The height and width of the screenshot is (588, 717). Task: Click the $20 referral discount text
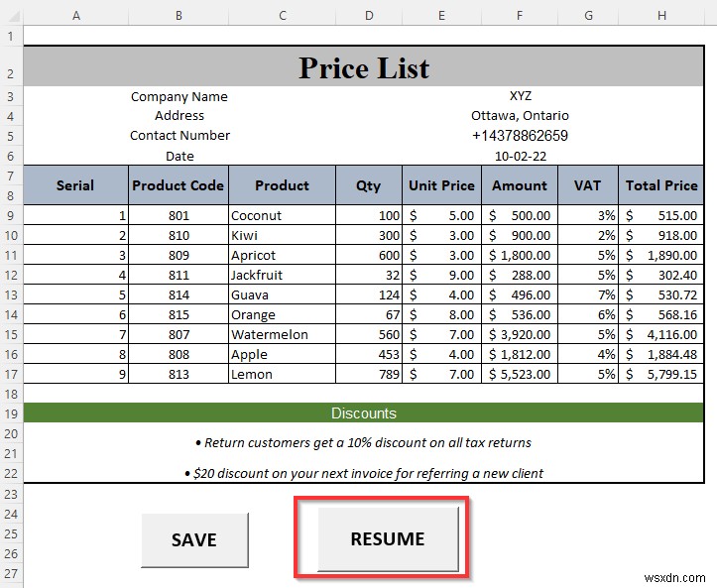point(364,473)
